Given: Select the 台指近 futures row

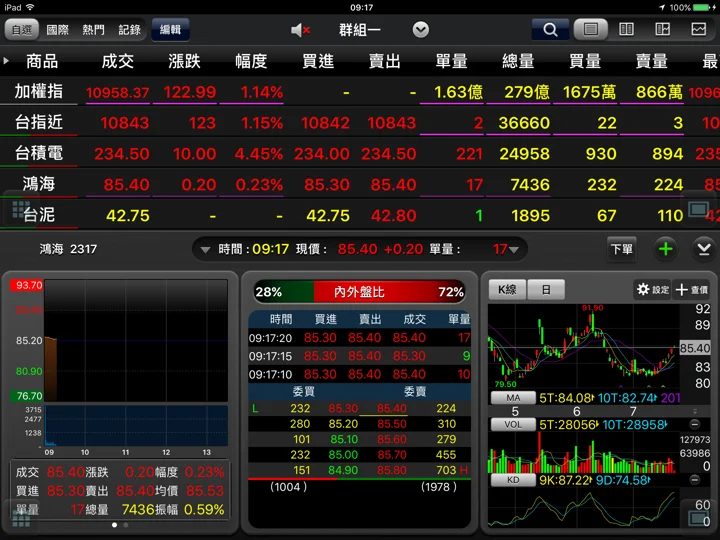Looking at the screenshot, I should click(x=360, y=123).
